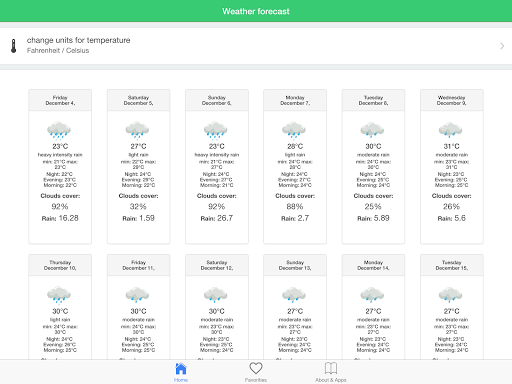Select the Monday December 7 header

(x=295, y=100)
